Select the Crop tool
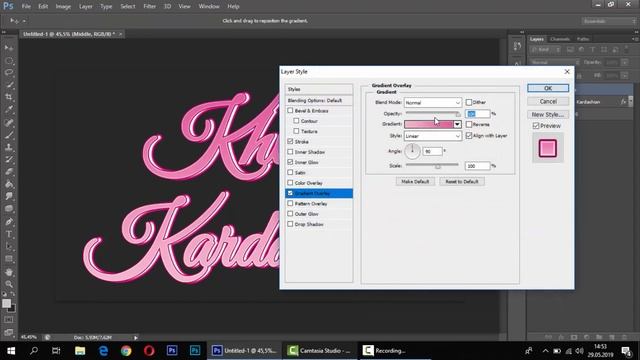 [9, 97]
